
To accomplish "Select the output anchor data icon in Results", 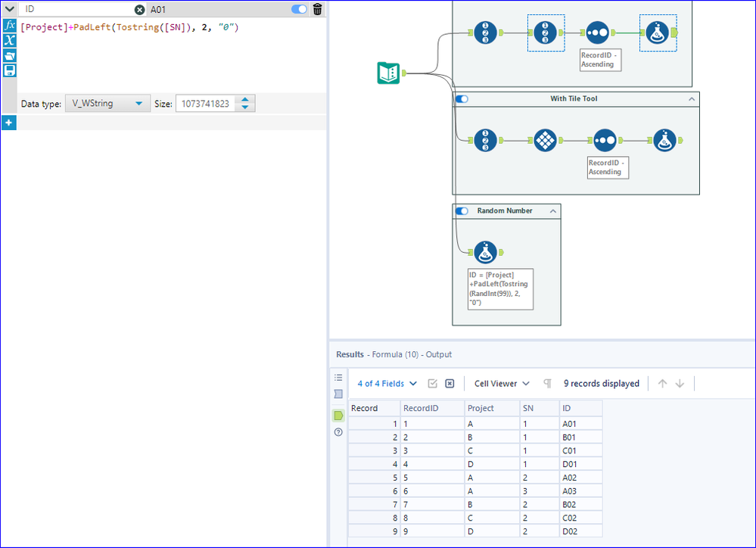I will pos(338,416).
